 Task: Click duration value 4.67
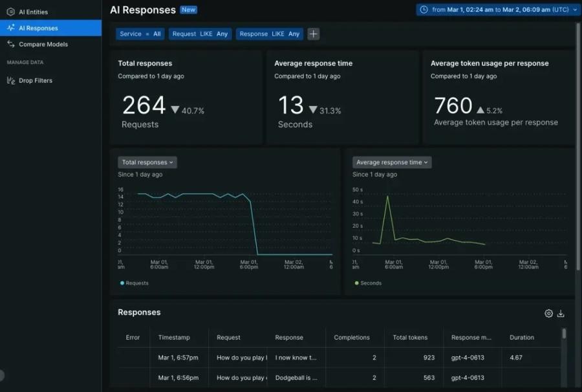[x=516, y=358]
